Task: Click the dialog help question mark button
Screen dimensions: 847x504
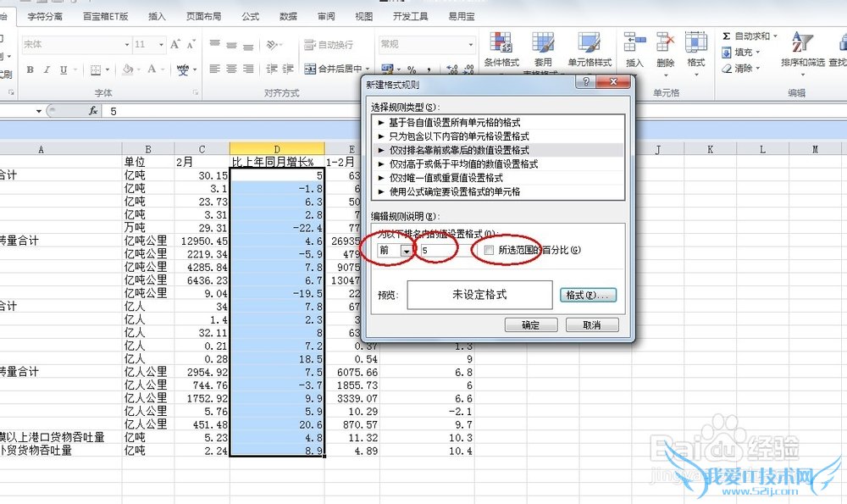Action: 587,82
